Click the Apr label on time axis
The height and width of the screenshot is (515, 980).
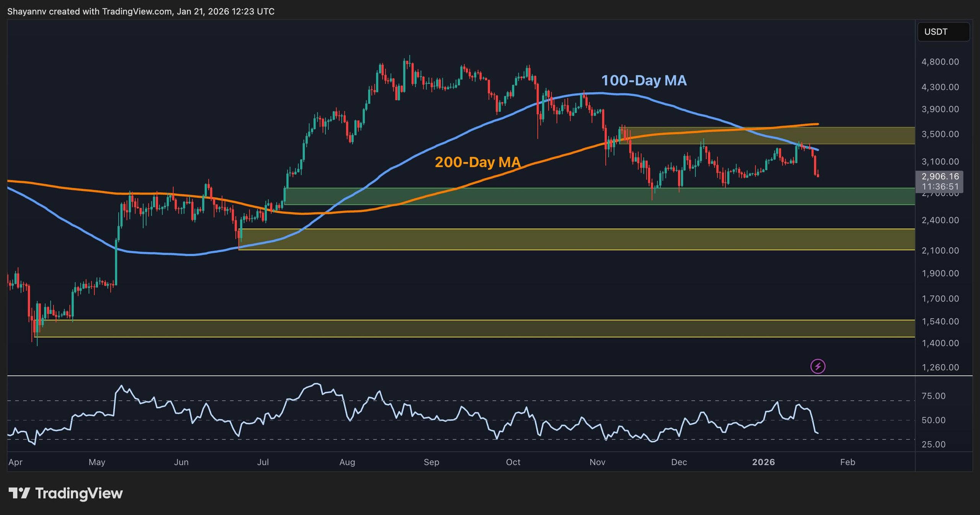coord(15,462)
